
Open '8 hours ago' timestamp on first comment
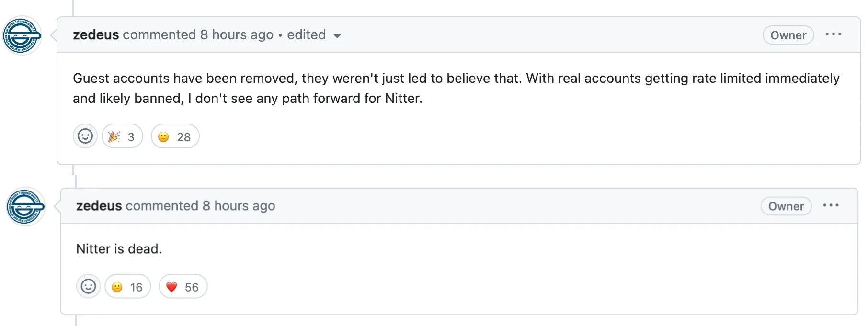pos(237,35)
